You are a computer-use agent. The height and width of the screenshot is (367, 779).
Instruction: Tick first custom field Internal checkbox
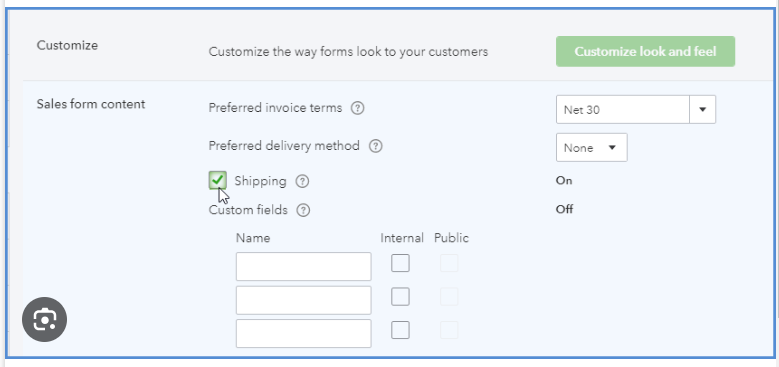(400, 263)
